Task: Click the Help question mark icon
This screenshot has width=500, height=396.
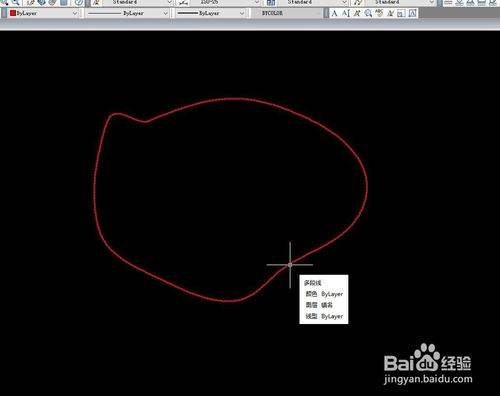Action: click(x=79, y=3)
